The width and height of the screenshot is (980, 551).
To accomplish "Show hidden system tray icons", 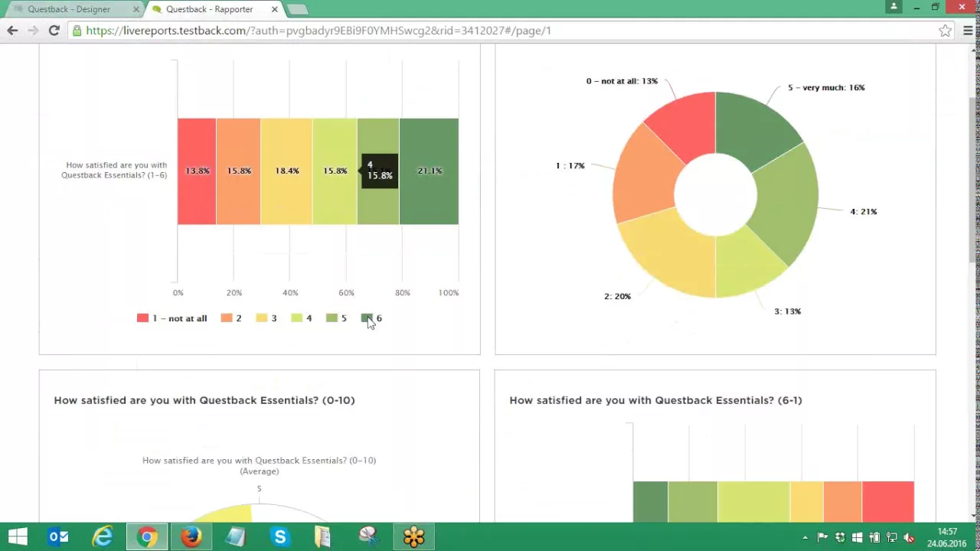I will point(805,538).
